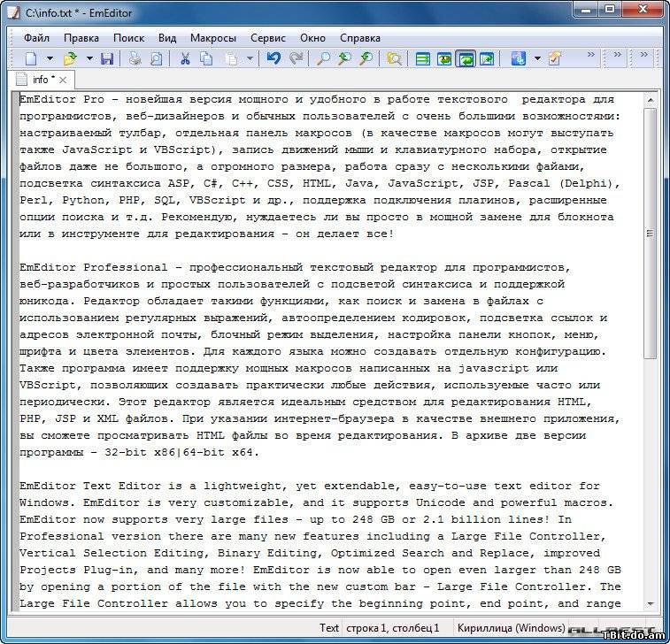Close the EmEditor window
The image size is (670, 644).
pyautogui.click(x=643, y=10)
